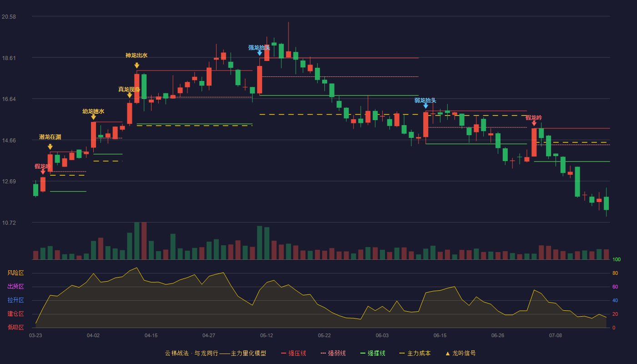The image size is (637, 364).
Task: Click the 低吸区 zone label
Action: click(15, 327)
